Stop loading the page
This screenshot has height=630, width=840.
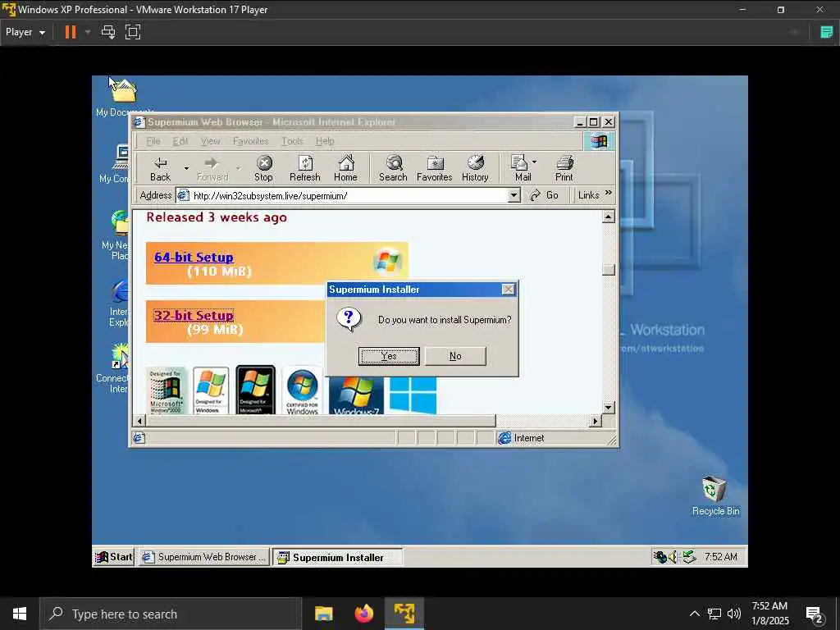coord(263,169)
